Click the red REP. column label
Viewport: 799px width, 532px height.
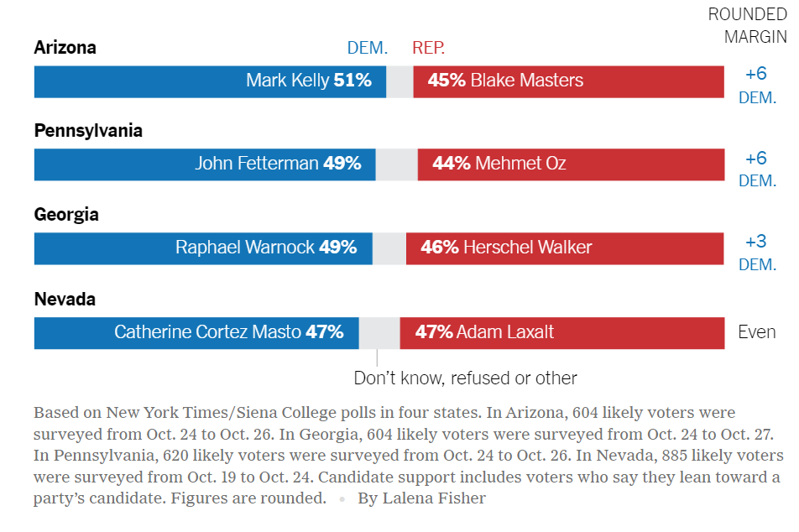click(429, 48)
